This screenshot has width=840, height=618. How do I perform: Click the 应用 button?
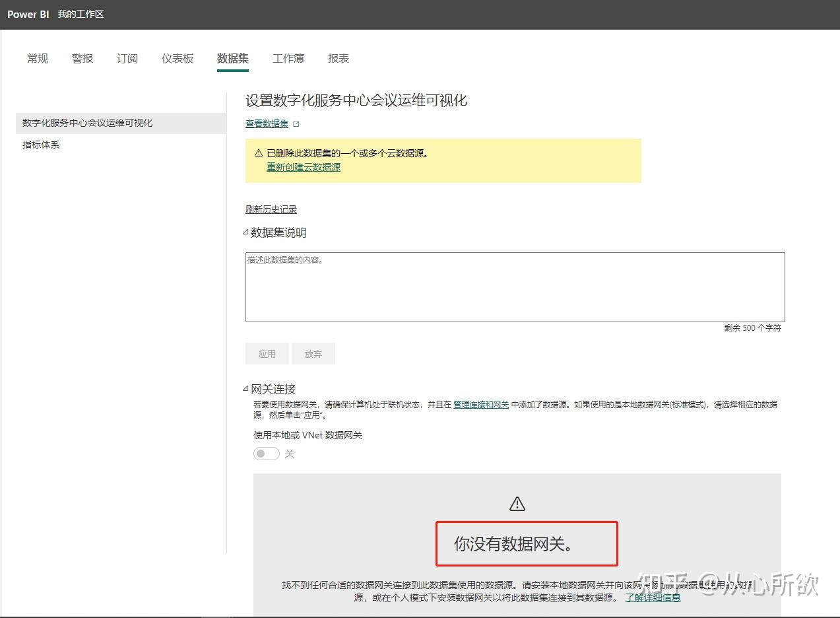(x=267, y=353)
